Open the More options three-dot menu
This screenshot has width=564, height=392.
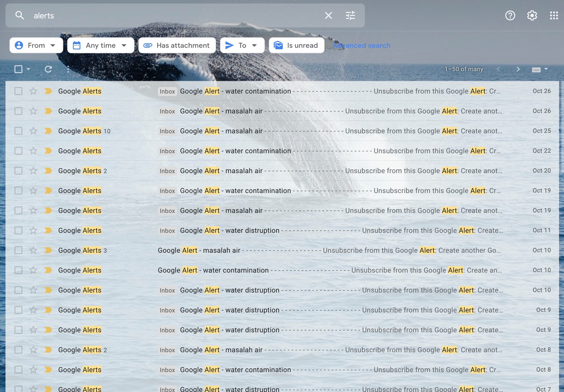pos(68,69)
